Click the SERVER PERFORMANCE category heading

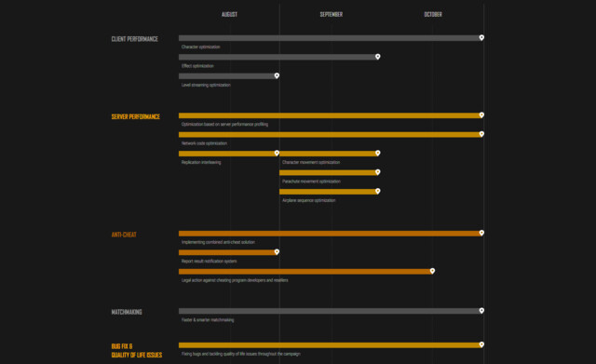click(136, 116)
